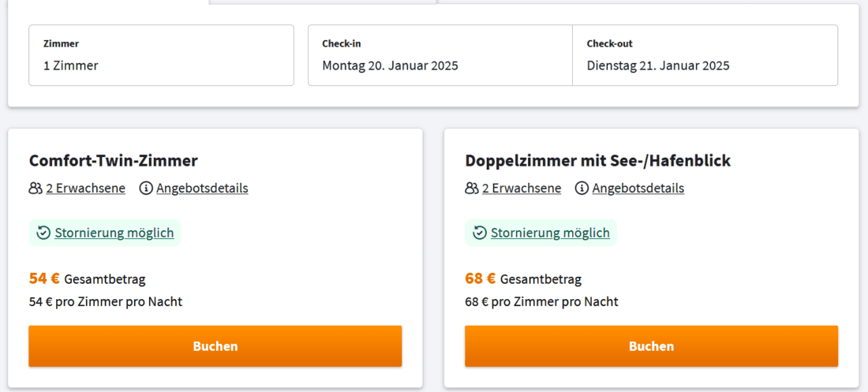Click the Comfort-Twin-Zimmer room title

113,161
